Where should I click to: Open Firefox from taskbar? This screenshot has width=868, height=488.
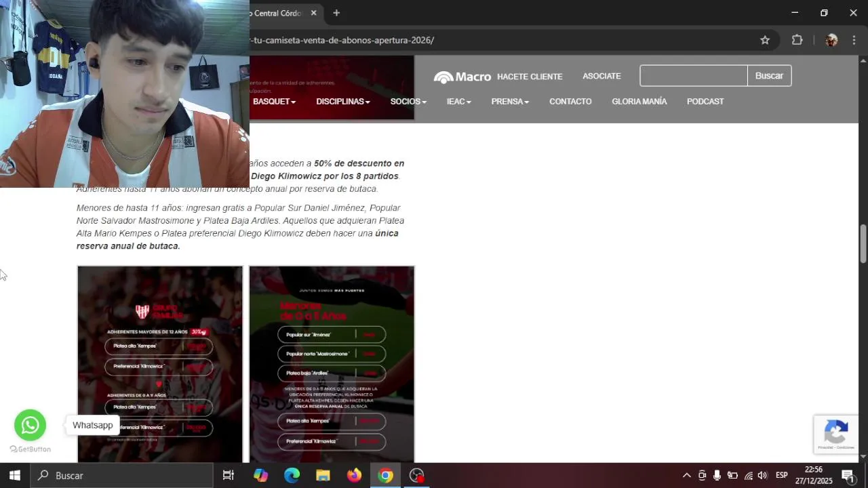point(355,476)
